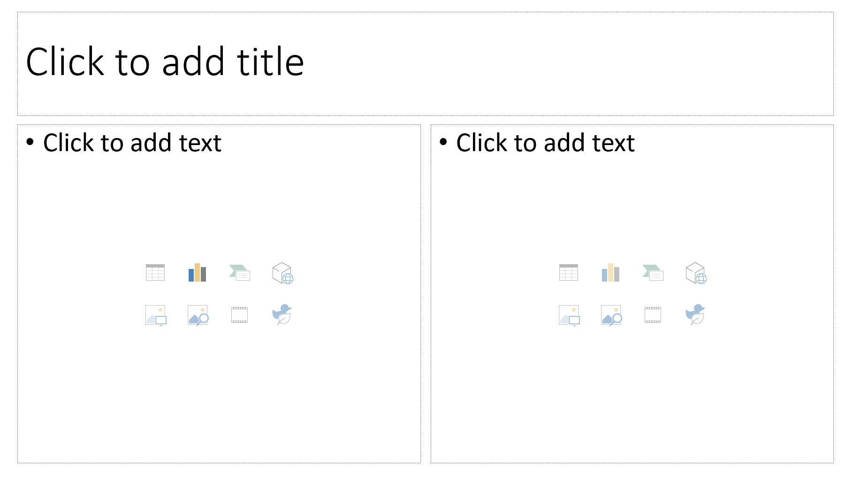Insert a SmartArt graphic in the right placeholder
This screenshot has width=868, height=483.
coord(652,272)
